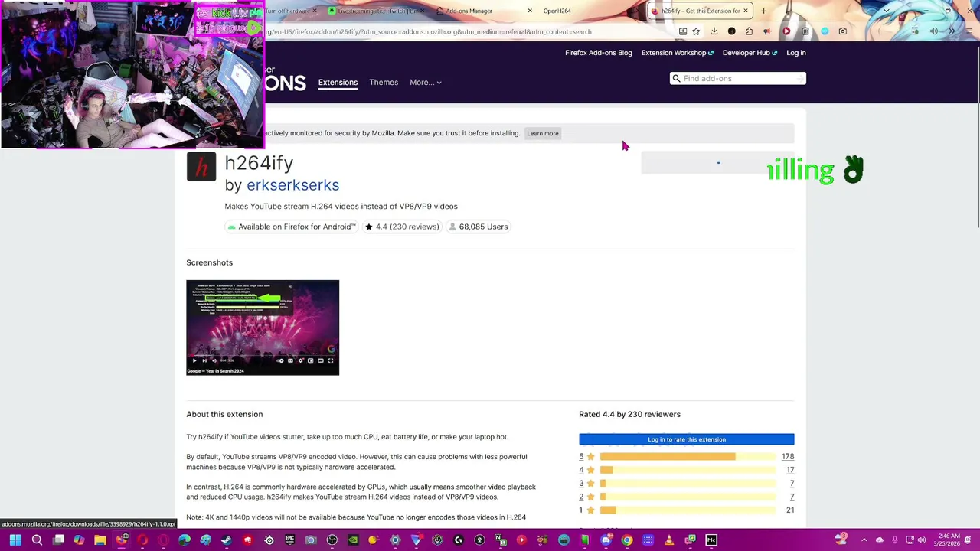Launch File Explorer from the taskbar

[100, 540]
